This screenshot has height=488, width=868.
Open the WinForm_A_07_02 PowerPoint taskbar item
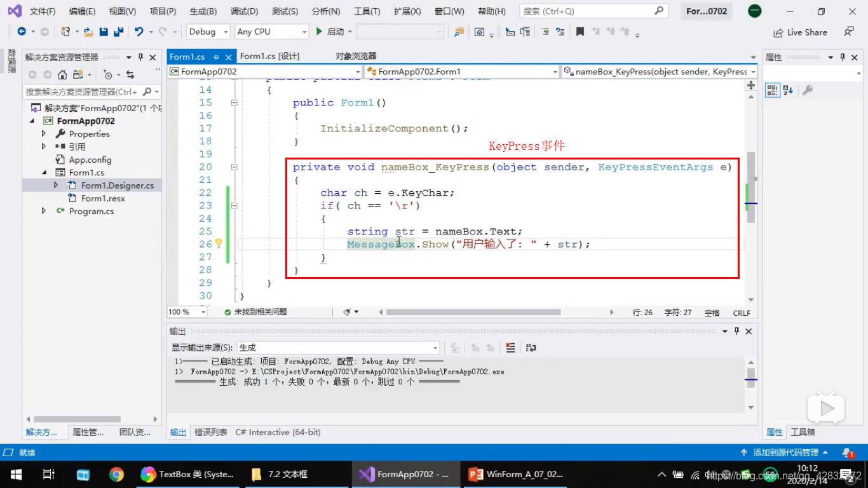[516, 474]
